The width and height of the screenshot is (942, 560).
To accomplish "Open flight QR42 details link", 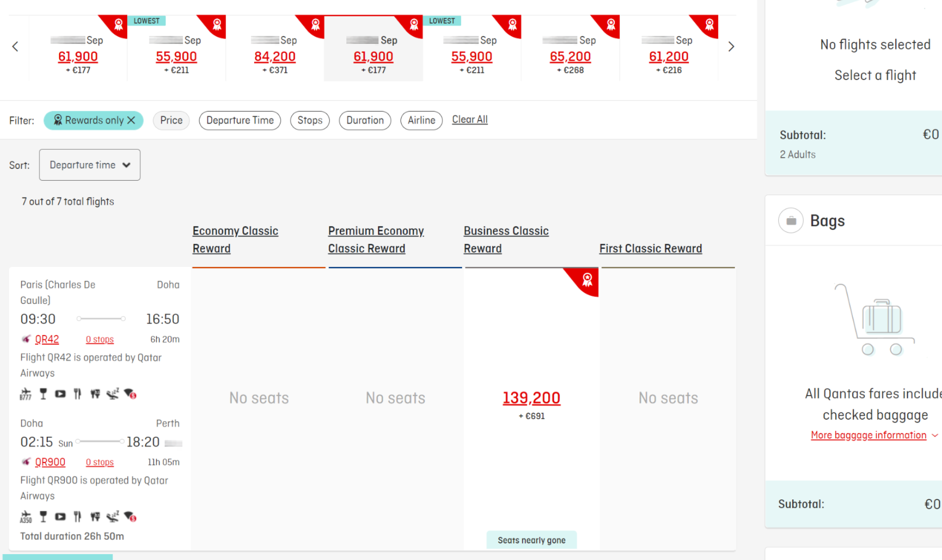I will point(47,339).
